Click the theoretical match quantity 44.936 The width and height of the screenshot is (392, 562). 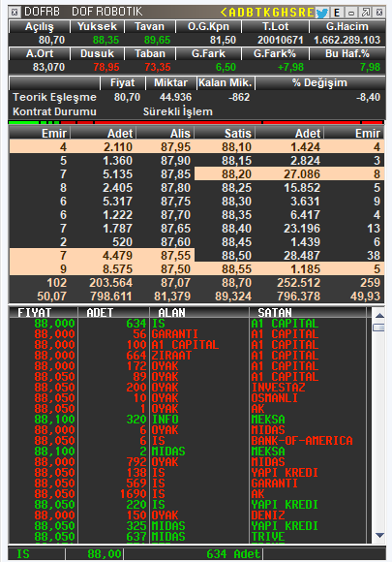(x=175, y=97)
